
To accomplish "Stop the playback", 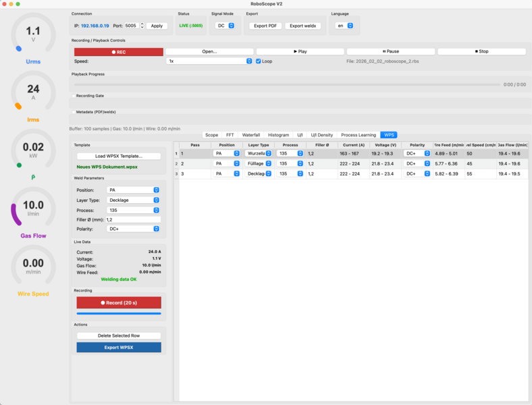I will [x=481, y=51].
